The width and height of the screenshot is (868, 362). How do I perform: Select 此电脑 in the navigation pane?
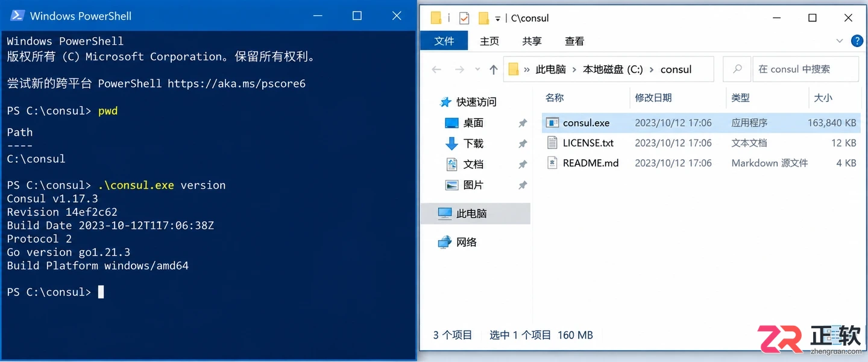pyautogui.click(x=476, y=214)
